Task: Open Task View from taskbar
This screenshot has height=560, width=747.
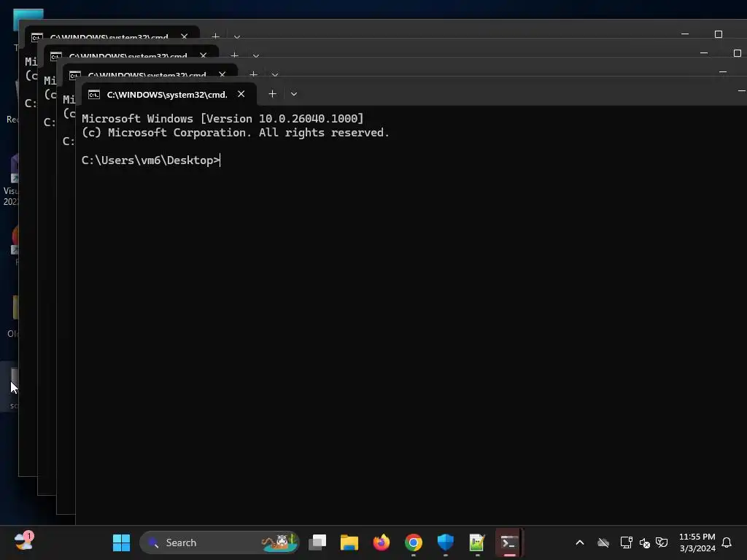Action: pos(317,542)
